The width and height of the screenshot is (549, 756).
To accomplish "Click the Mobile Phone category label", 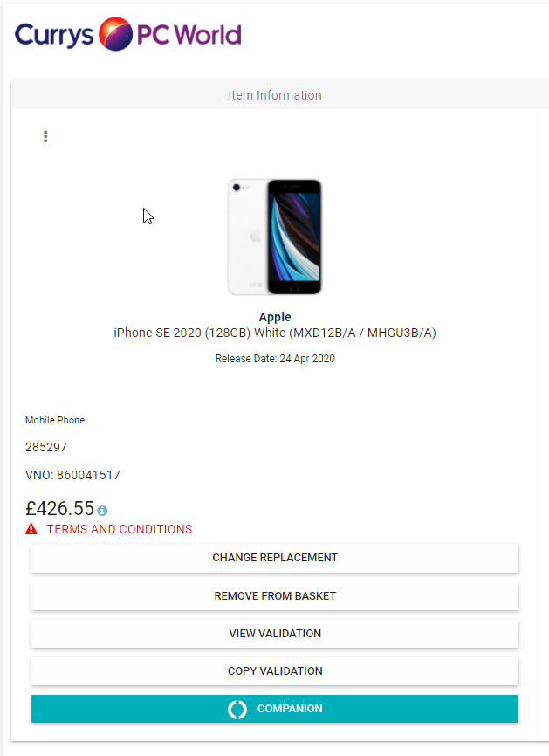I will pos(55,420).
